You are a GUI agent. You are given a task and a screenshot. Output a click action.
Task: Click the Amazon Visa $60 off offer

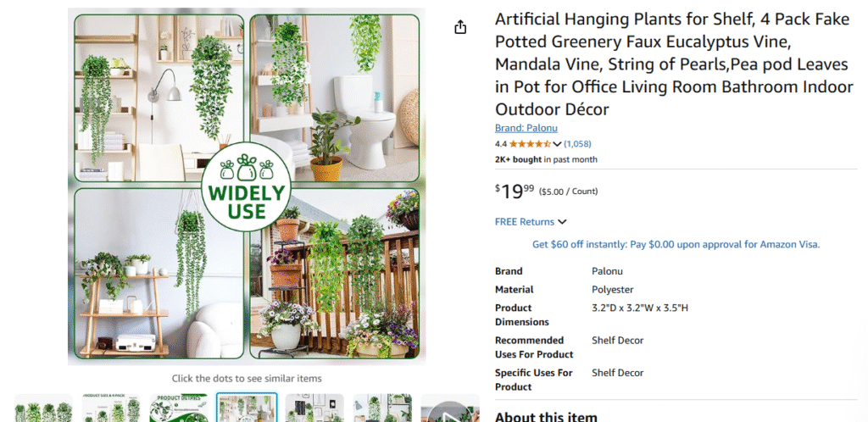point(676,244)
